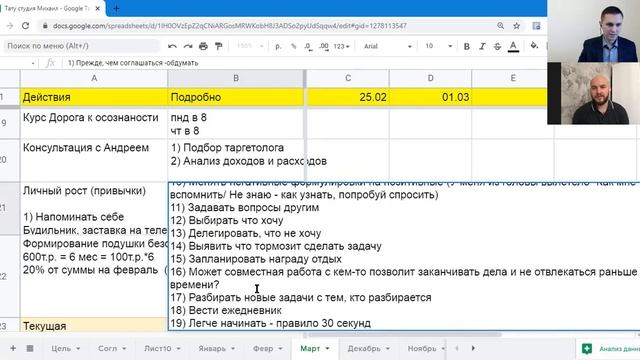Format the cell as percent

click(x=293, y=46)
